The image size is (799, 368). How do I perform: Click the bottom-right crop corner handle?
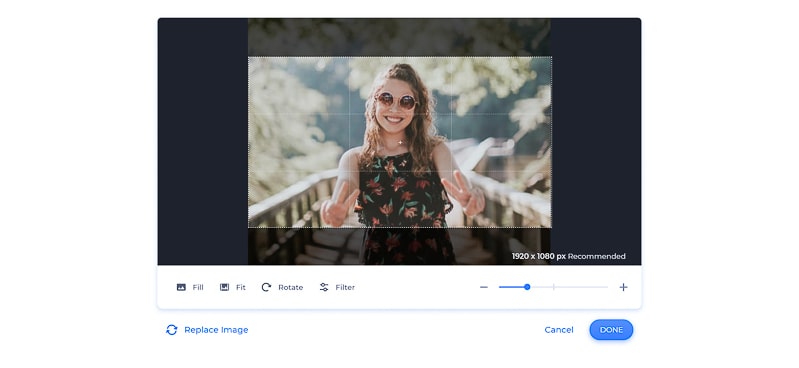point(551,227)
